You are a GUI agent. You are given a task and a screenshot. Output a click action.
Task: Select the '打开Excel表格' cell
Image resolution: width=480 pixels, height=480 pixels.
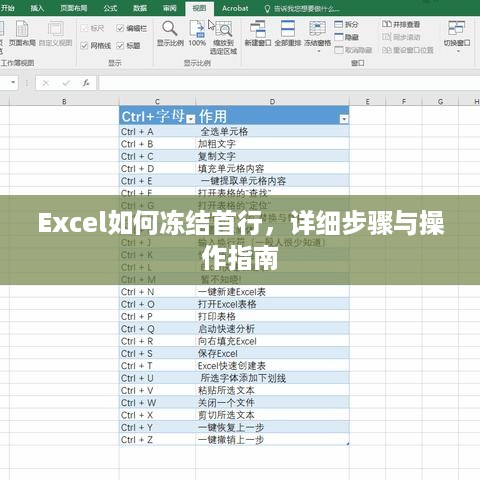pyautogui.click(x=272, y=304)
